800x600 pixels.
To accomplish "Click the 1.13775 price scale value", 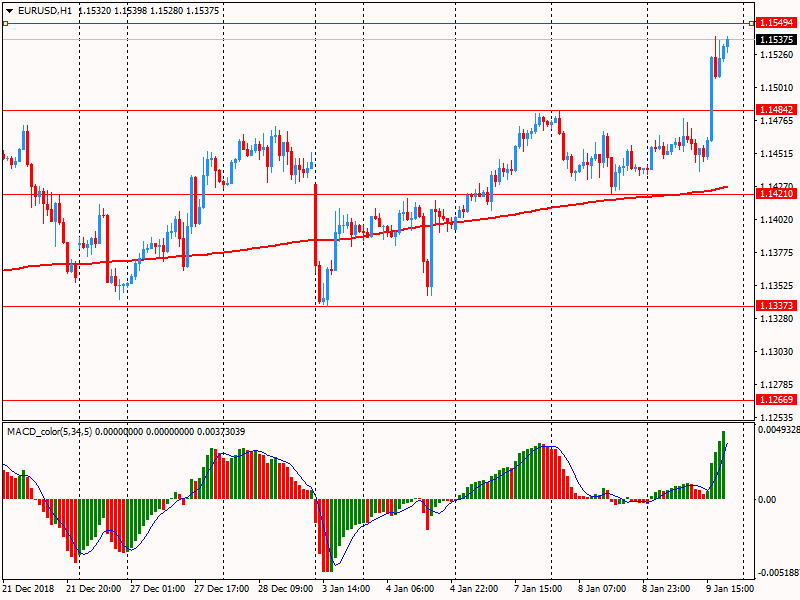I will point(777,253).
